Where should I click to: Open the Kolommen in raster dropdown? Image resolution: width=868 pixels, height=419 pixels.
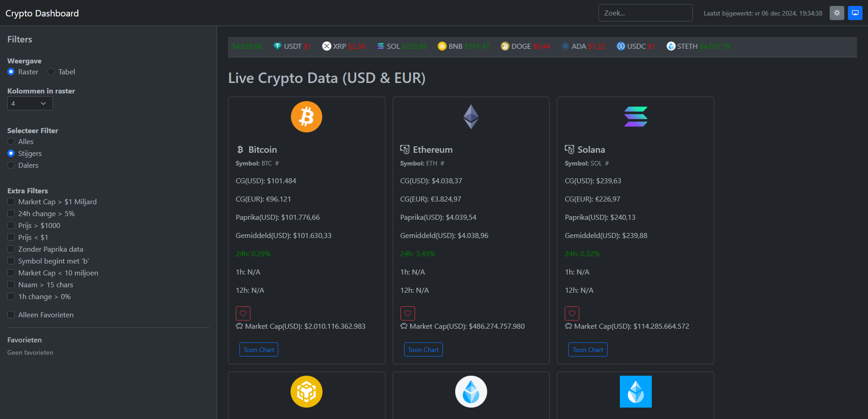tap(30, 103)
